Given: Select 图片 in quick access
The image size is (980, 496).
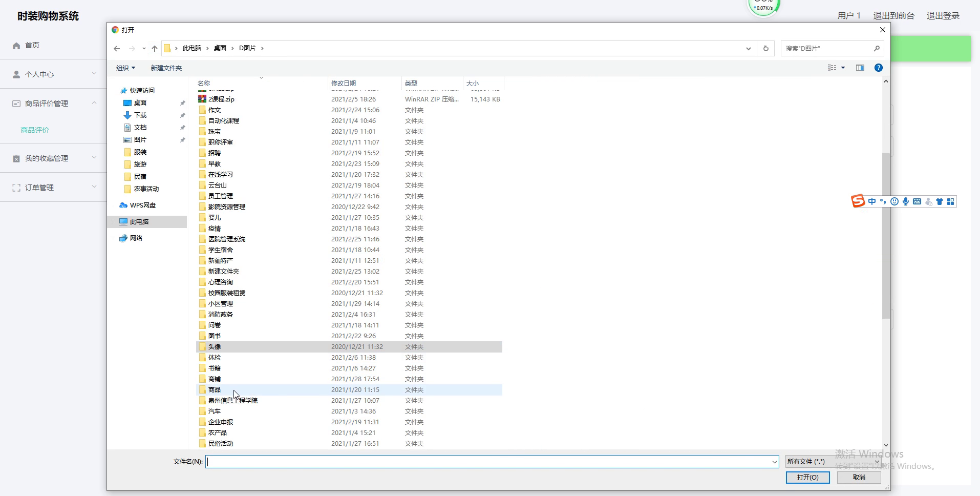Looking at the screenshot, I should pos(140,140).
